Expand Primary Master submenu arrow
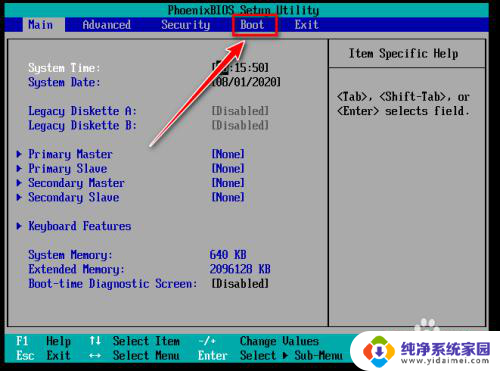 19,154
